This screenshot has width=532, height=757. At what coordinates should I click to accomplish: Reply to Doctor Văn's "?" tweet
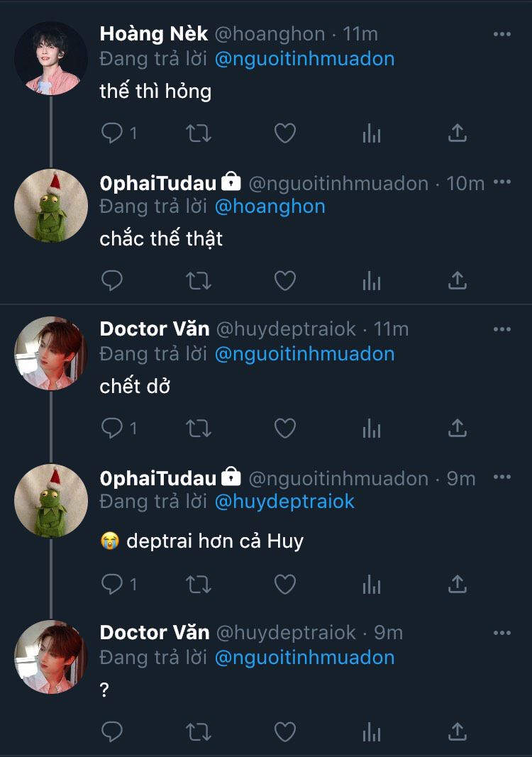tap(113, 731)
